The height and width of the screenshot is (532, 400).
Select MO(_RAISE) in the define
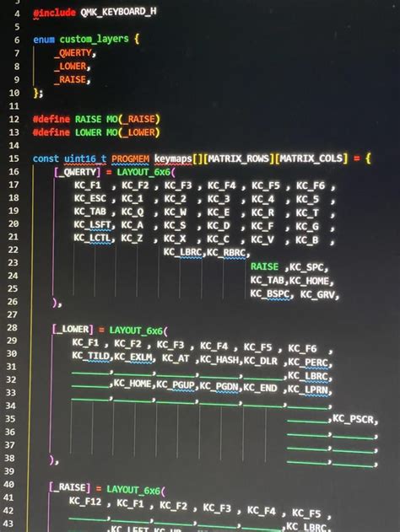132,119
